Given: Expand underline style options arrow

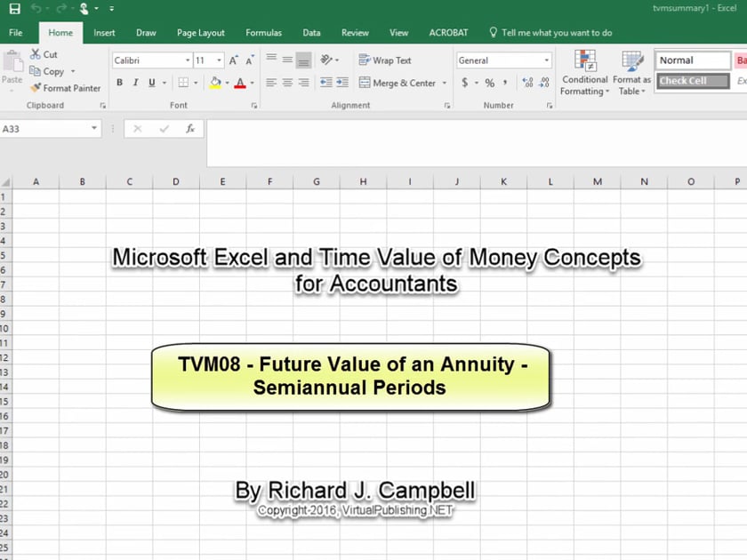Looking at the screenshot, I should pyautogui.click(x=165, y=83).
